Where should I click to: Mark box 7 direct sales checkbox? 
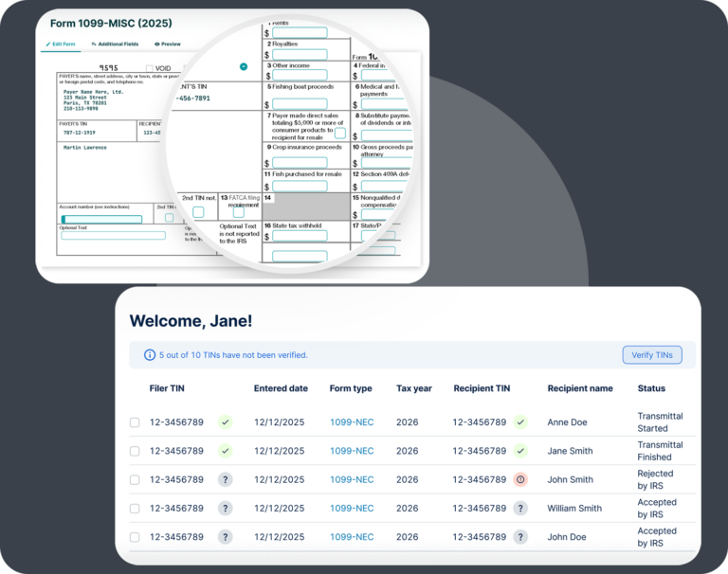pos(340,133)
